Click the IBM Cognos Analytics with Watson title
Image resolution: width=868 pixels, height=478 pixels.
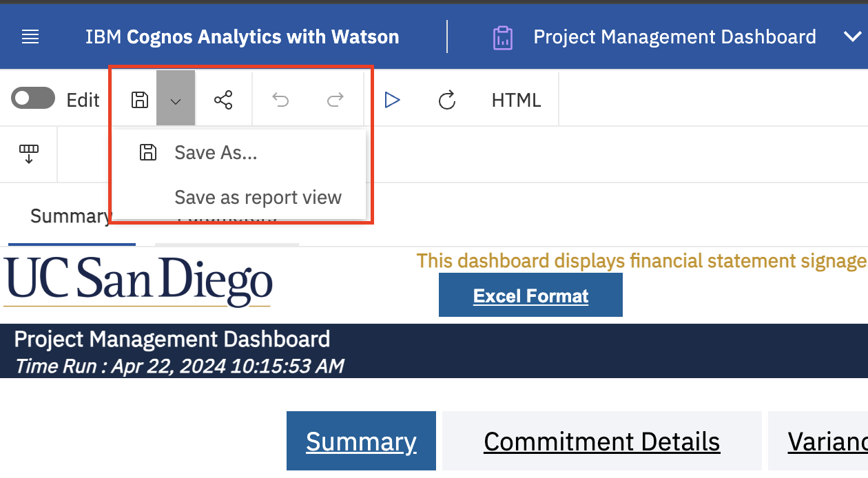click(x=242, y=37)
